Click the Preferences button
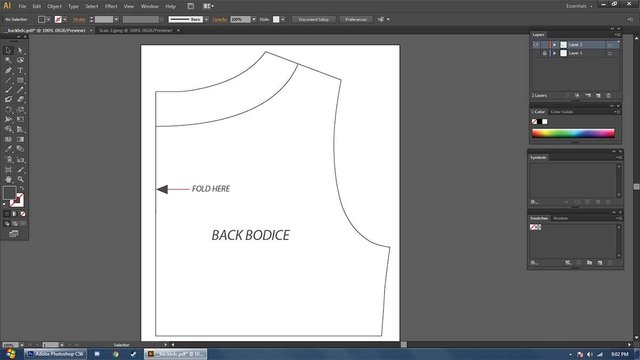 [x=356, y=19]
